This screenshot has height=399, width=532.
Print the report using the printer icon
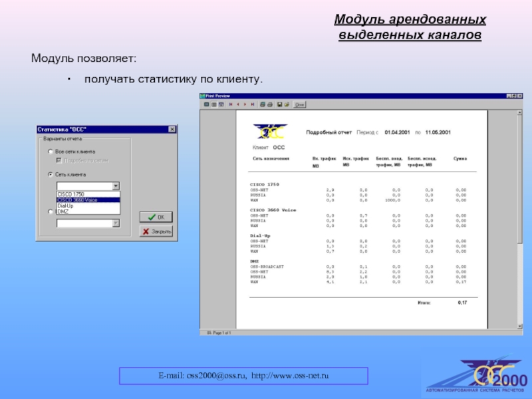point(270,104)
